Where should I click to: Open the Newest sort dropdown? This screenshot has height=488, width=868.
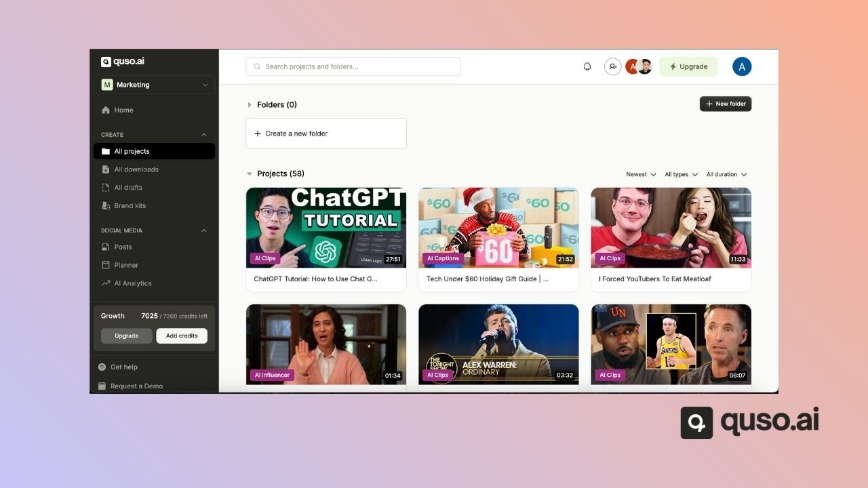click(641, 174)
